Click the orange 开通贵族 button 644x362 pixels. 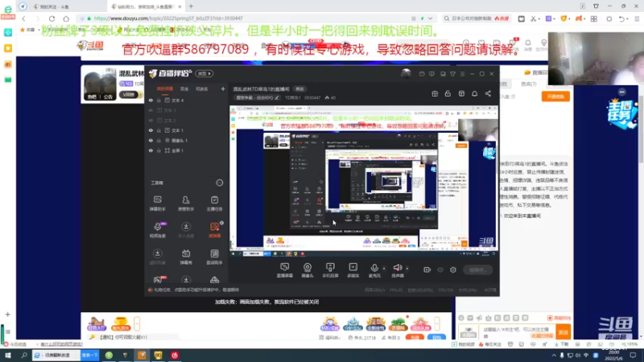coord(555,97)
